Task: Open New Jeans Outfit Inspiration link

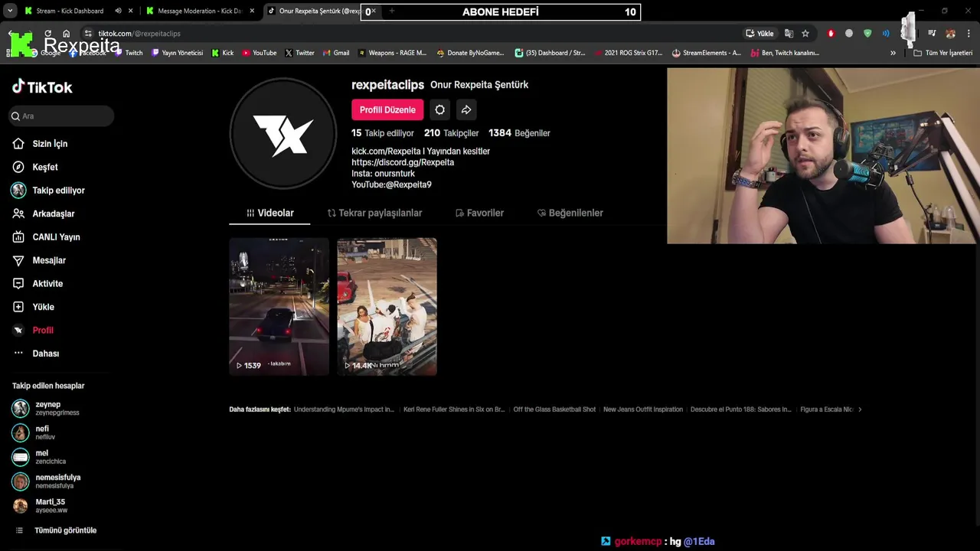Action: [643, 409]
